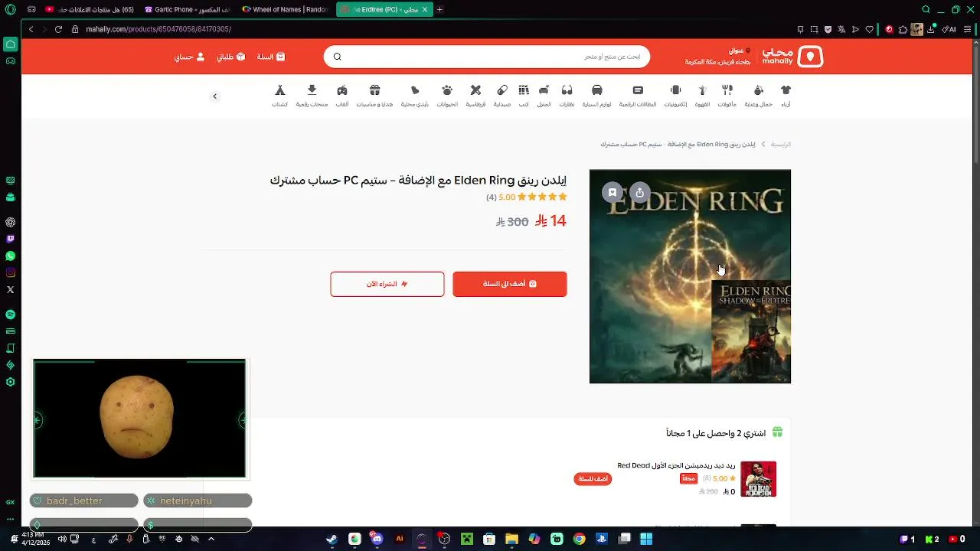The image size is (980, 551).
Task: Open the كشتات camping category
Action: 280,96
